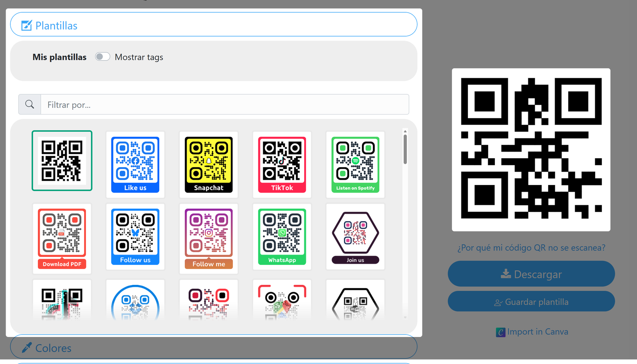Screen dimensions: 637x364
Task: Collapse the Plantillas section header
Action: [x=214, y=25]
